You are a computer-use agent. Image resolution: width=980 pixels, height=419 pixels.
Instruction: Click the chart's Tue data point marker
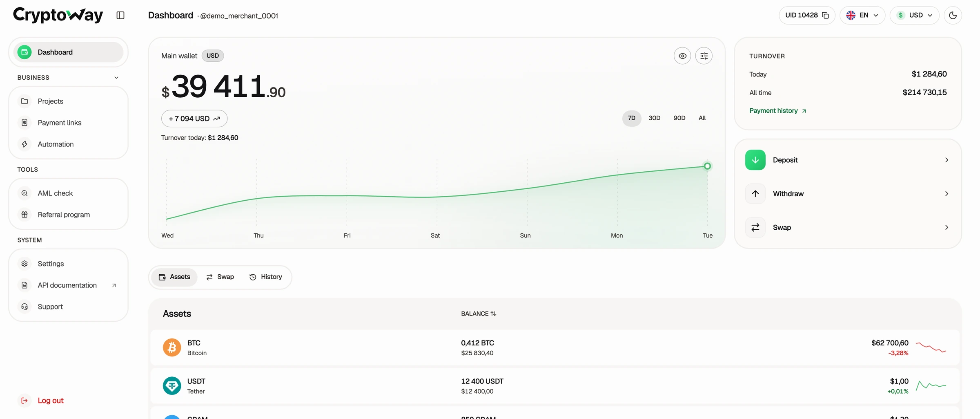pyautogui.click(x=707, y=166)
